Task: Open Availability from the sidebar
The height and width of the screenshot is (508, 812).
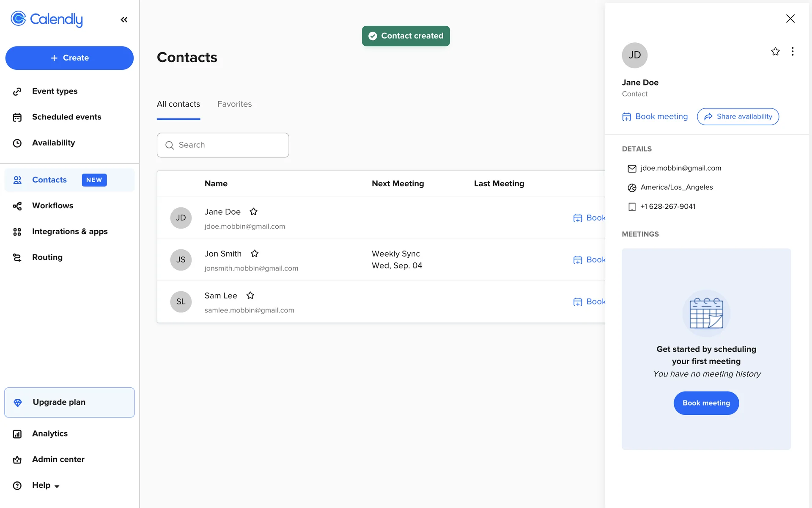Action: [x=53, y=143]
